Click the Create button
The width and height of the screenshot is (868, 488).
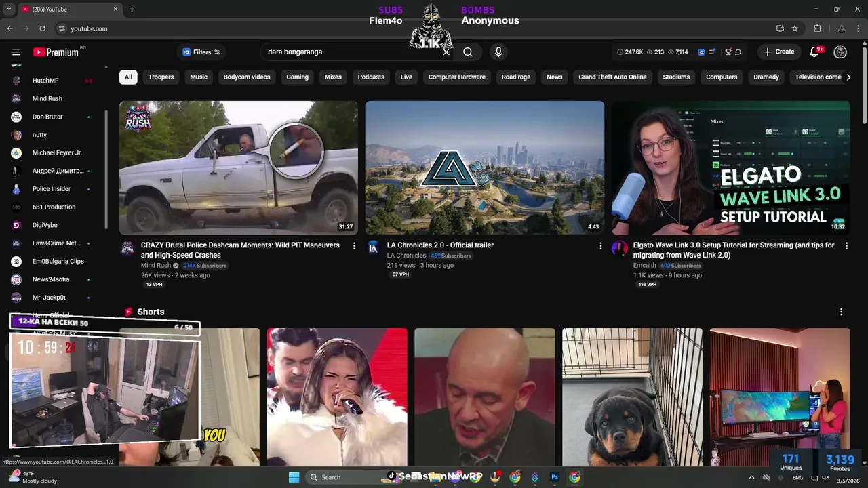778,52
